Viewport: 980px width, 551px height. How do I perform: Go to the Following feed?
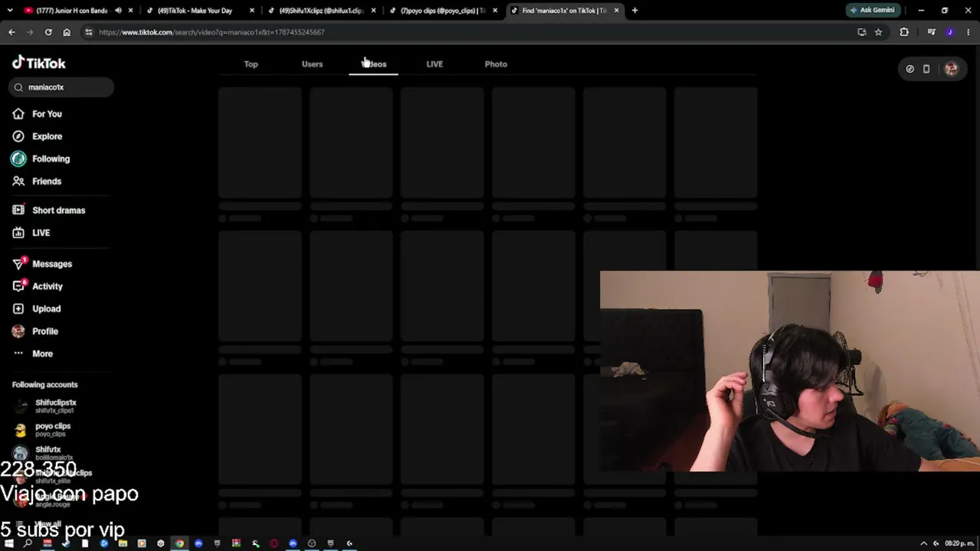51,158
